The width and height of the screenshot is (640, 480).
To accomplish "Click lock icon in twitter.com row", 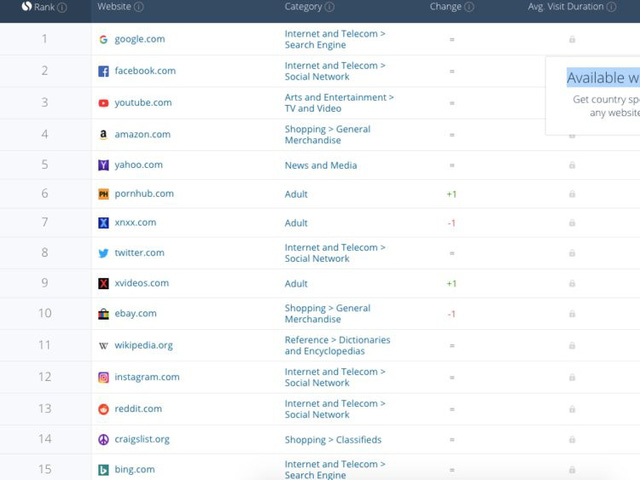I will coord(572,253).
